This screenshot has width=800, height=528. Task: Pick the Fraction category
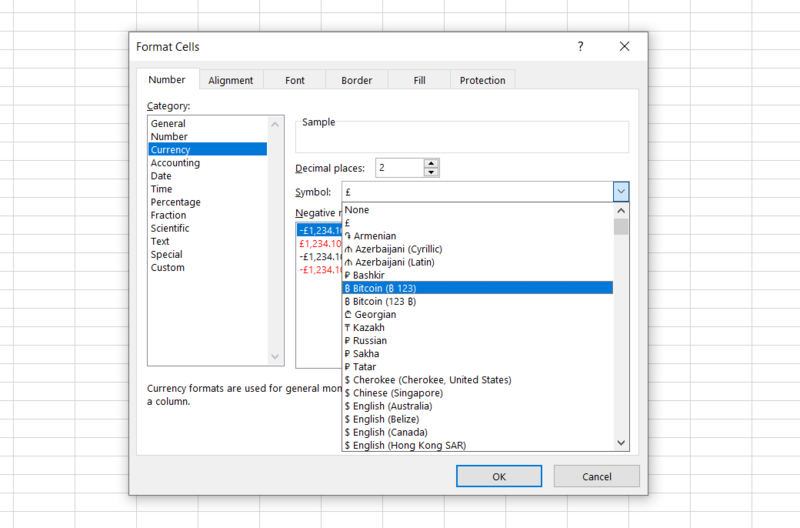208,215
